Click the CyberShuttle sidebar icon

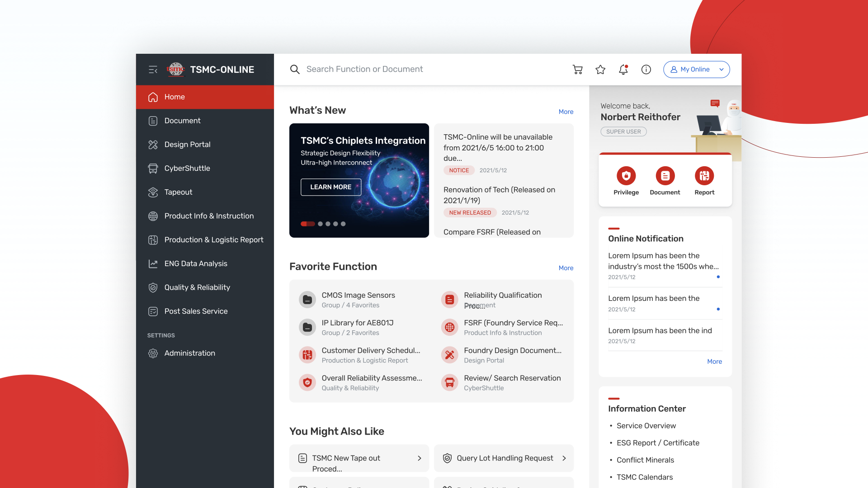point(153,169)
